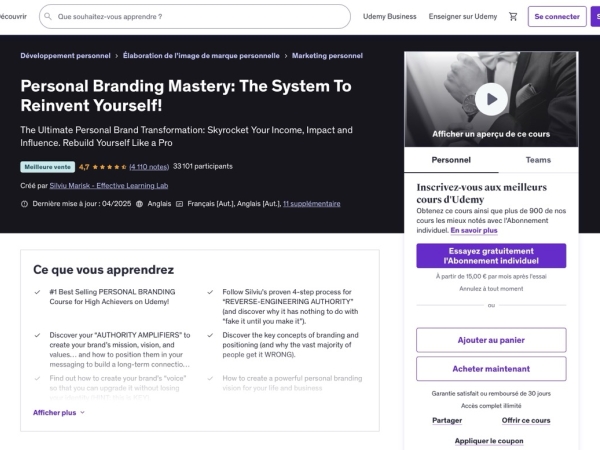Screen dimensions: 600x450
Task: Go to Développement personnel breadcrumb
Action: pos(65,55)
